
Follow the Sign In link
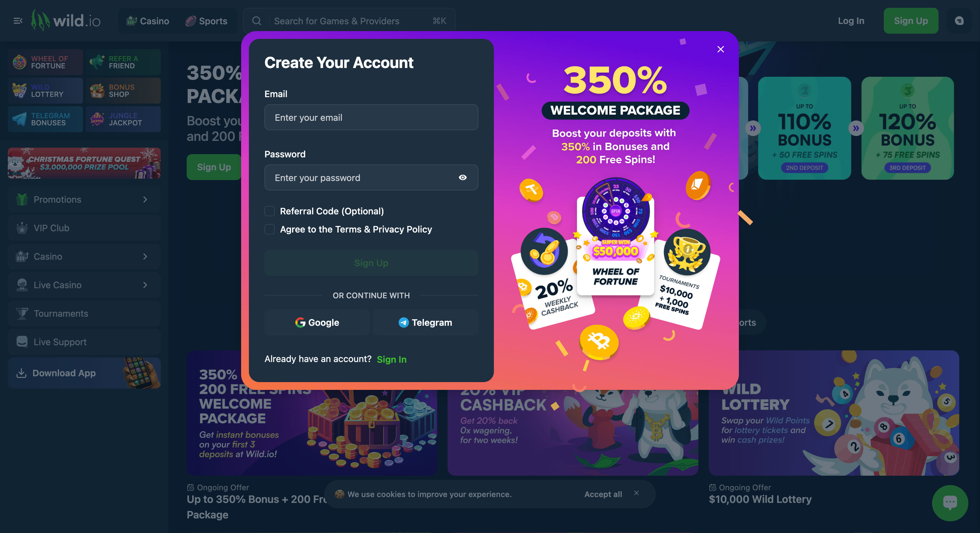click(x=391, y=359)
